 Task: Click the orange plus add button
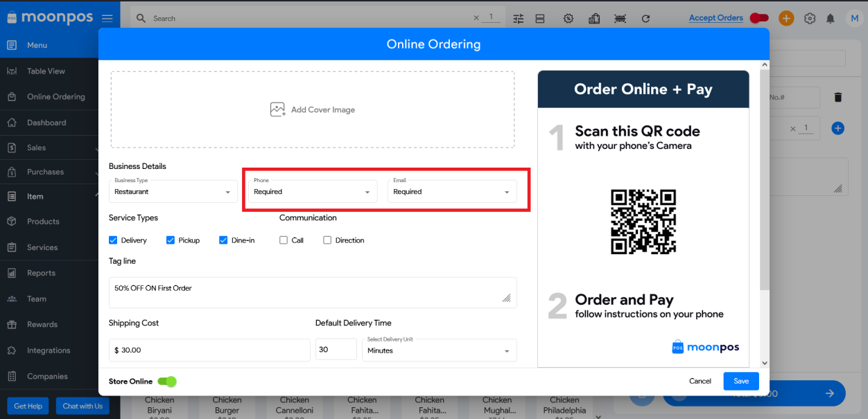click(x=786, y=19)
